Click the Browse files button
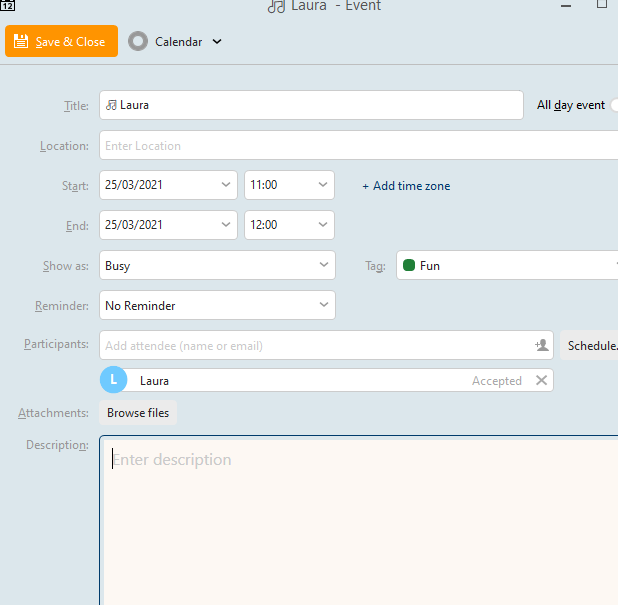 (x=138, y=413)
